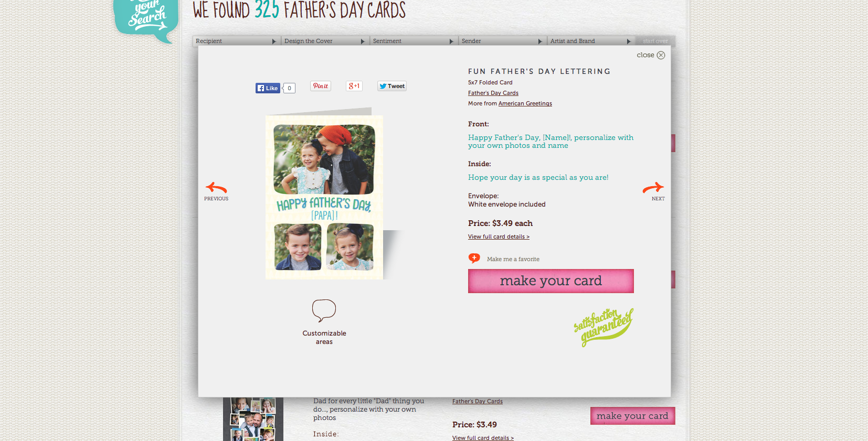The image size is (868, 441).
Task: Click the Google +1 share icon
Action: pos(354,86)
